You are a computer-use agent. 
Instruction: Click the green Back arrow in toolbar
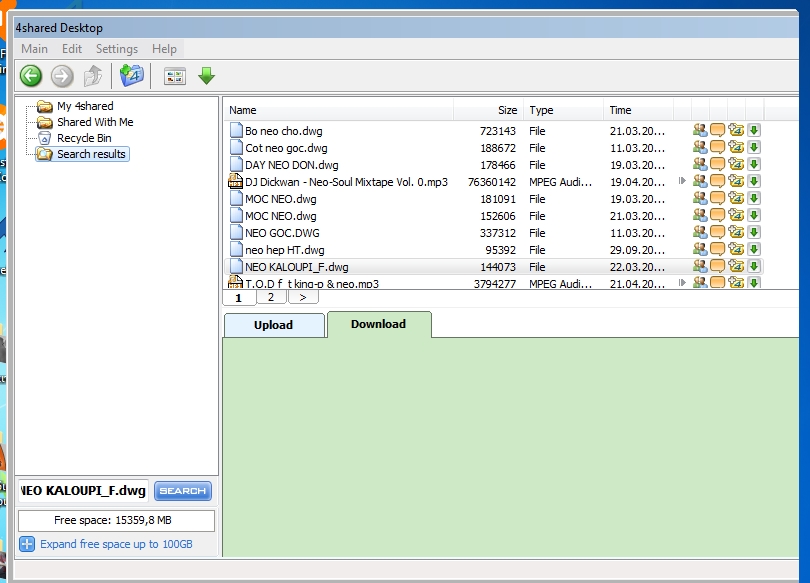coord(31,76)
